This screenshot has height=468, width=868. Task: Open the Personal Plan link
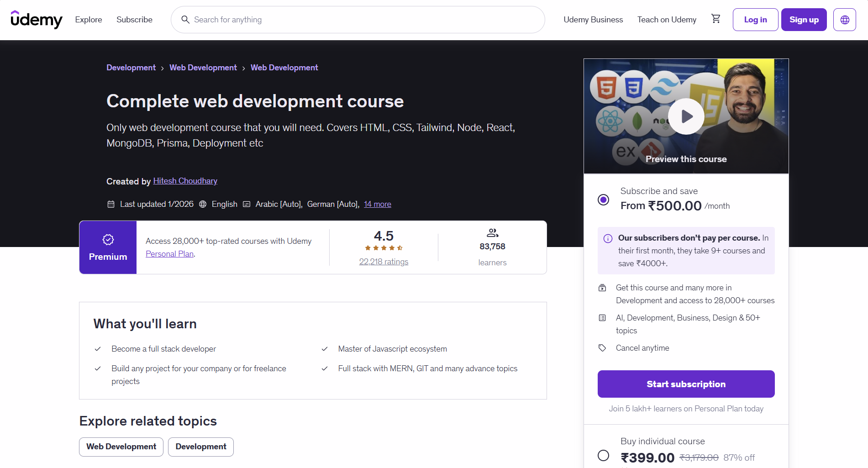169,254
